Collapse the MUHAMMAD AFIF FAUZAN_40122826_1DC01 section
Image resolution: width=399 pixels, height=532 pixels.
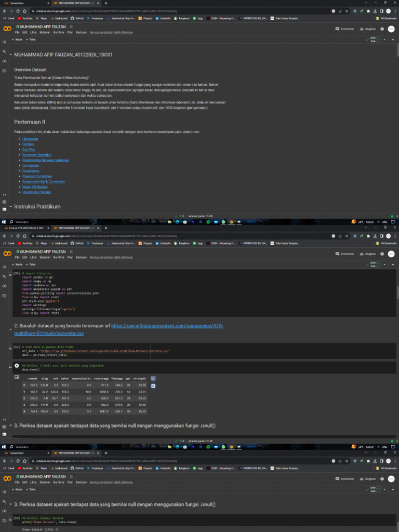coord(10,54)
